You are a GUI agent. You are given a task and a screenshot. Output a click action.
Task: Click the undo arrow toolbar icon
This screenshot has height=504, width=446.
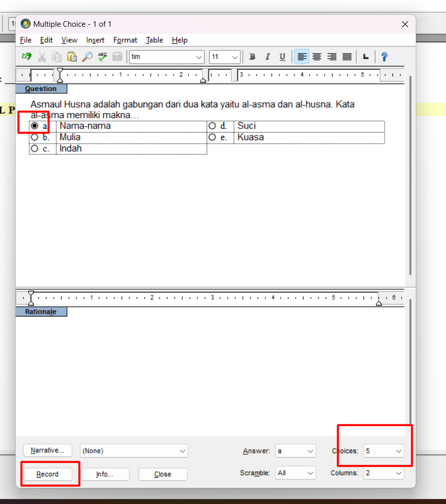27,57
